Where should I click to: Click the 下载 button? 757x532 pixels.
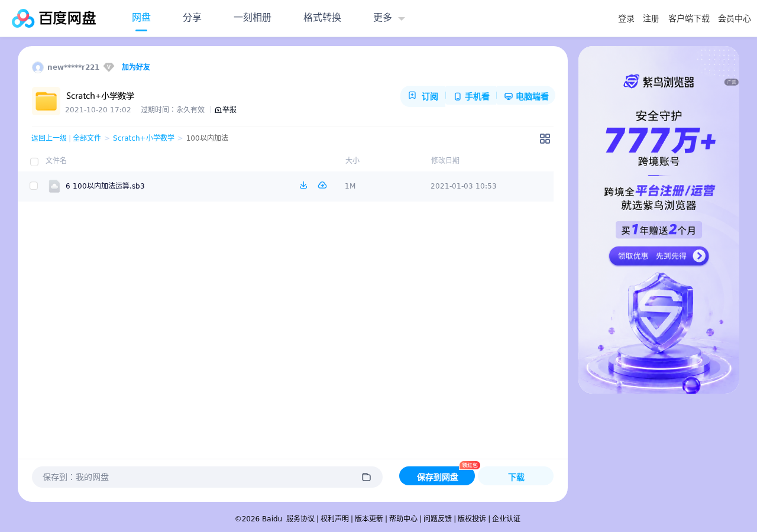(x=516, y=476)
